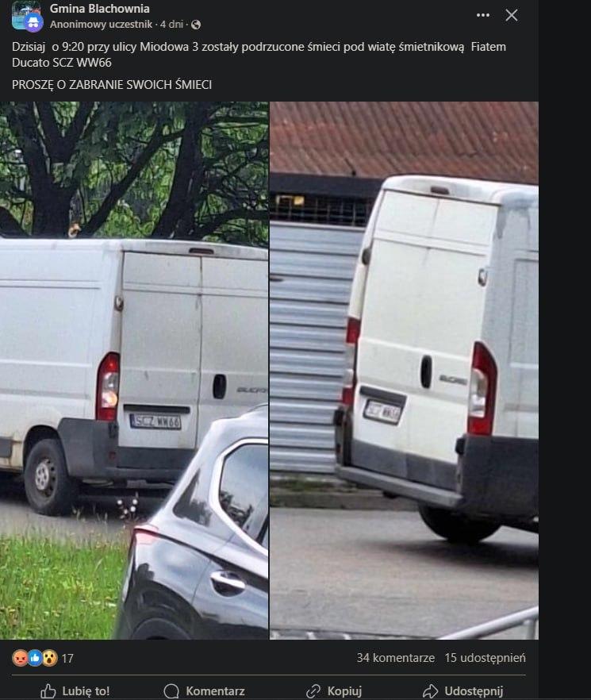
Task: Close the post with the X icon
Action: tap(512, 15)
